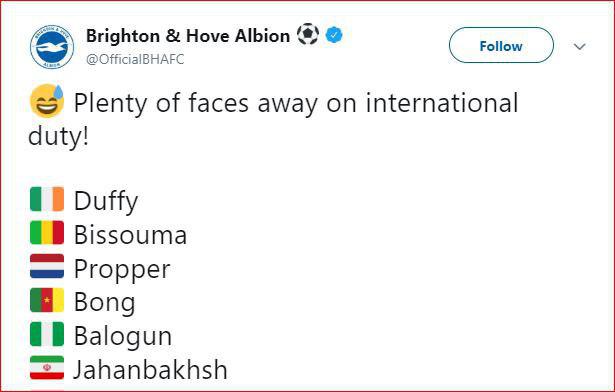Click the Nigeria flag next to Balogun
This screenshot has height=392, width=615.
coord(47,334)
